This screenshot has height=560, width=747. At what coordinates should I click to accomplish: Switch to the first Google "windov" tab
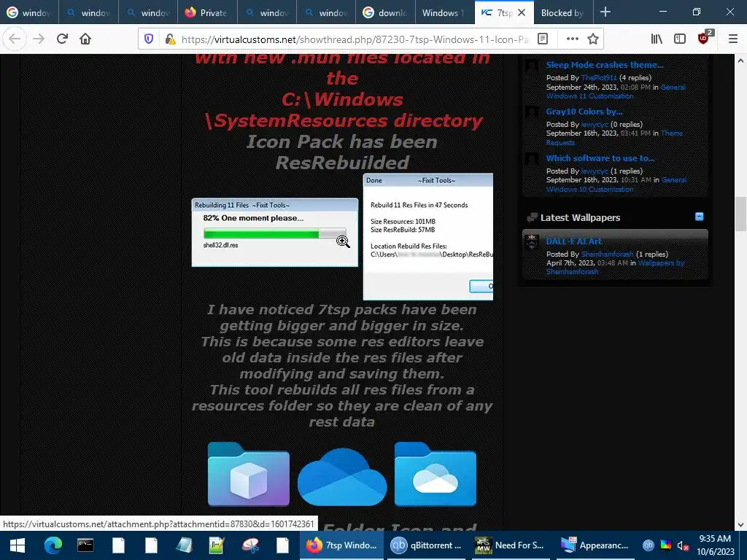[29, 13]
